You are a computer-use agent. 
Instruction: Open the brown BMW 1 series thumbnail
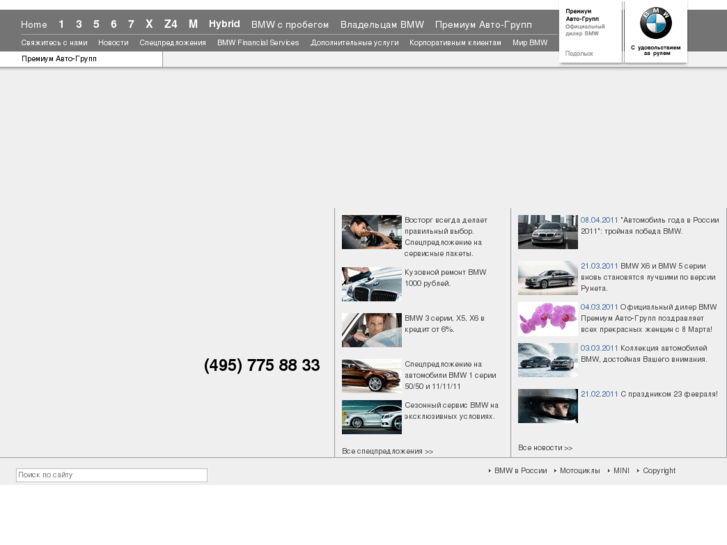coord(372,376)
